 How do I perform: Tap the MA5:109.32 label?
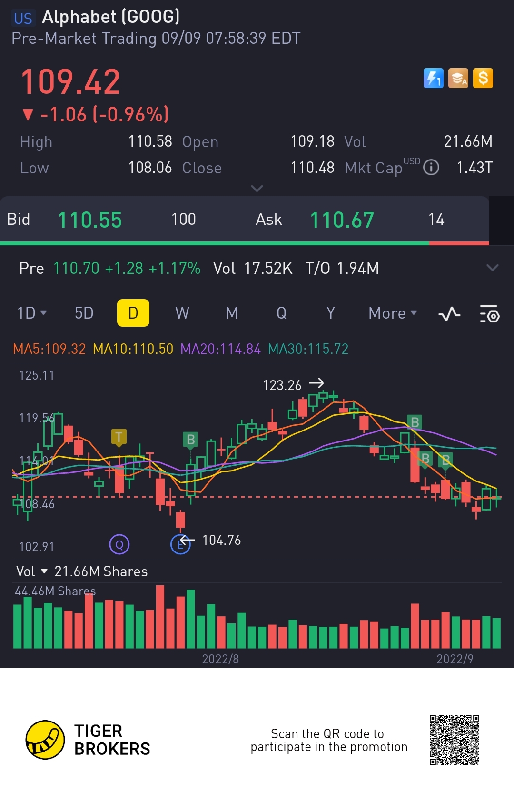(49, 349)
